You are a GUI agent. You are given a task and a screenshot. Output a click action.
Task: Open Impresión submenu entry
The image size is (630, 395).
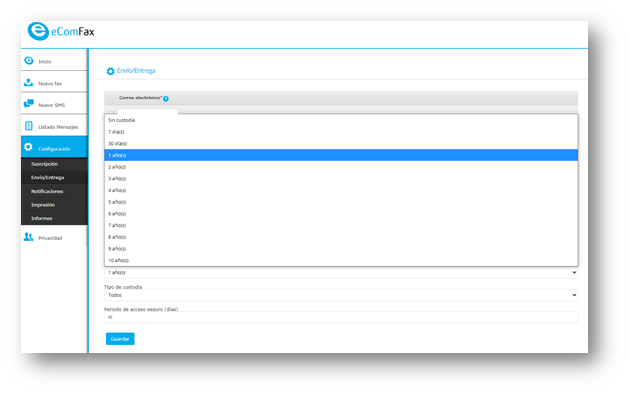(x=54, y=205)
